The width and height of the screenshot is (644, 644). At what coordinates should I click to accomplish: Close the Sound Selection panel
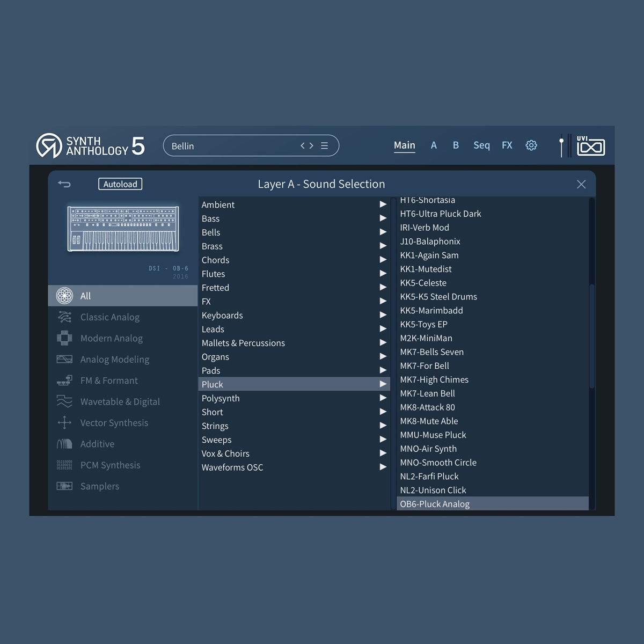[581, 184]
